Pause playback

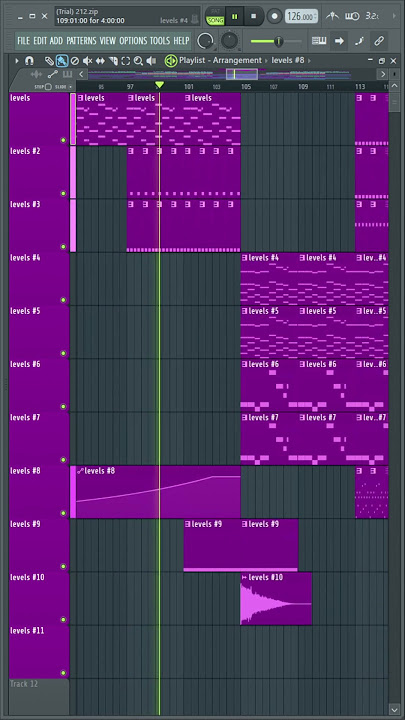[x=235, y=17]
